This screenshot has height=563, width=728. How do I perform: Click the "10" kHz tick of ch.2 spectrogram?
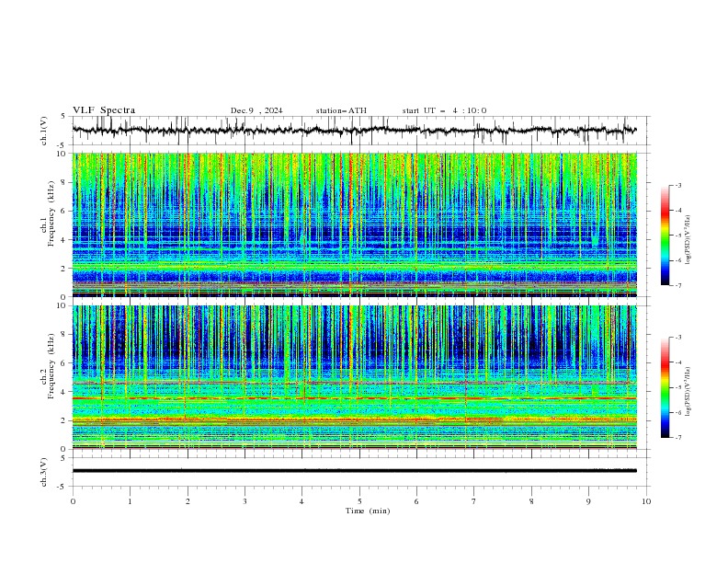click(x=63, y=305)
